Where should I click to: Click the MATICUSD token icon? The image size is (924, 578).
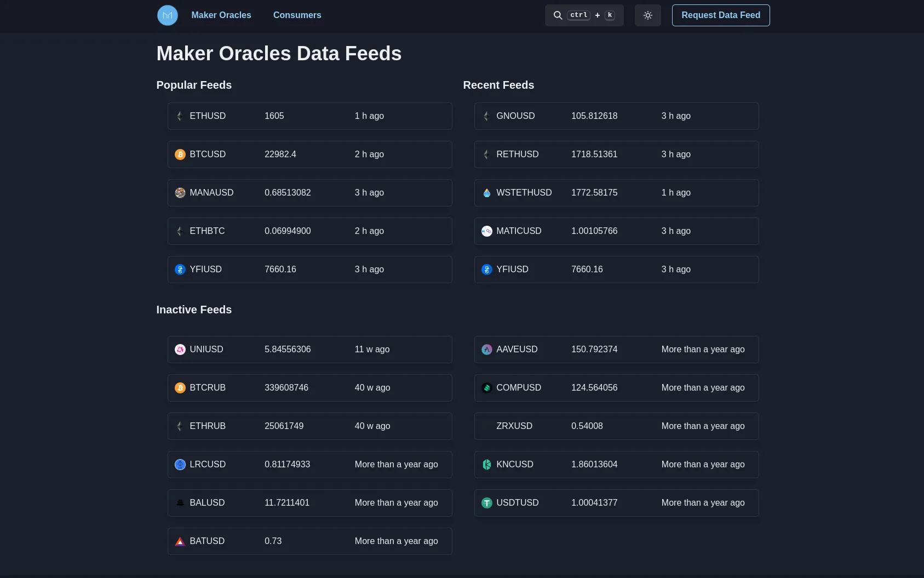click(487, 231)
